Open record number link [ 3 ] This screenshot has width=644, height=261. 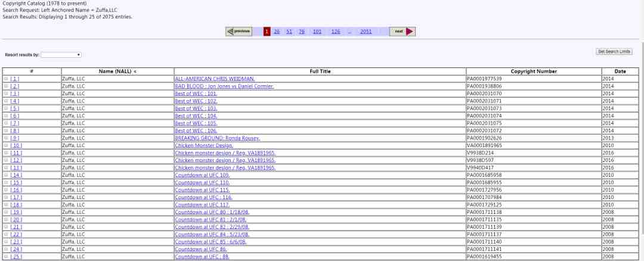(15, 94)
